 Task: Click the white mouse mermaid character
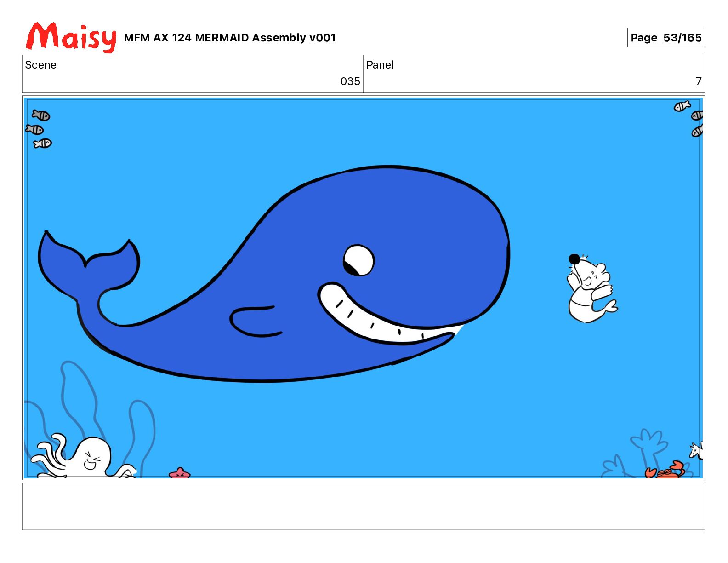tap(592, 288)
